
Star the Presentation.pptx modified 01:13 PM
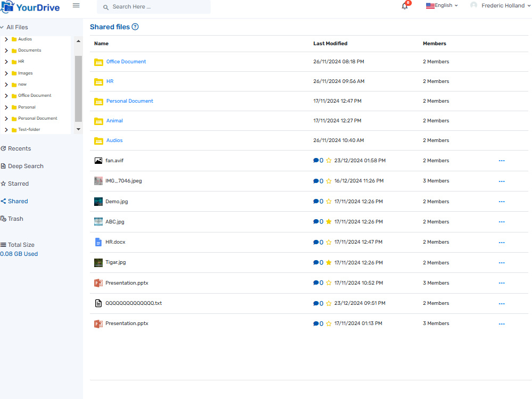(x=328, y=323)
